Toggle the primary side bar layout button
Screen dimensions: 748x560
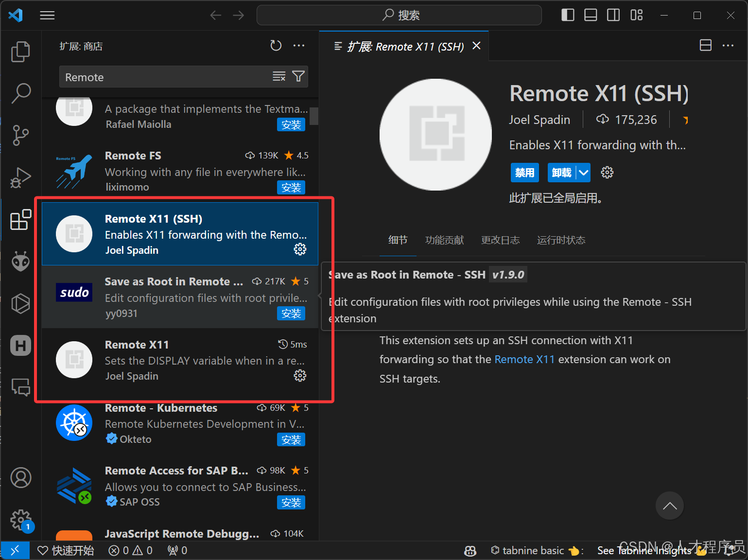coord(568,15)
